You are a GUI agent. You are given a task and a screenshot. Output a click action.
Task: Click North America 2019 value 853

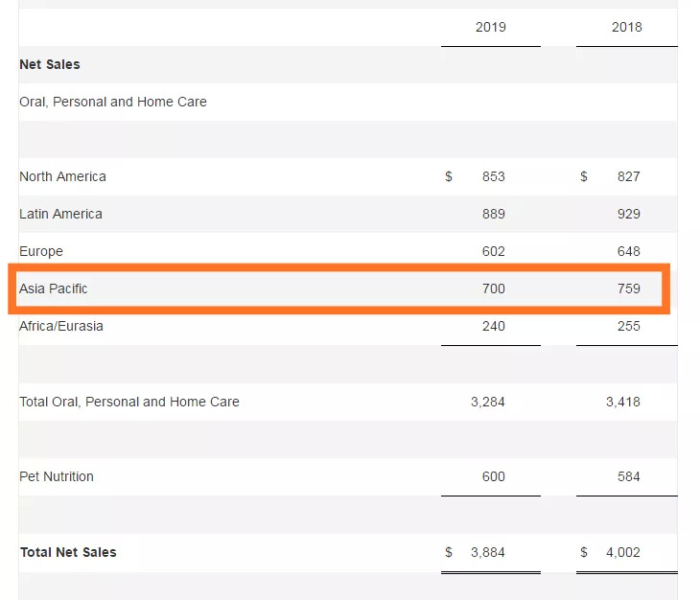coord(494,176)
